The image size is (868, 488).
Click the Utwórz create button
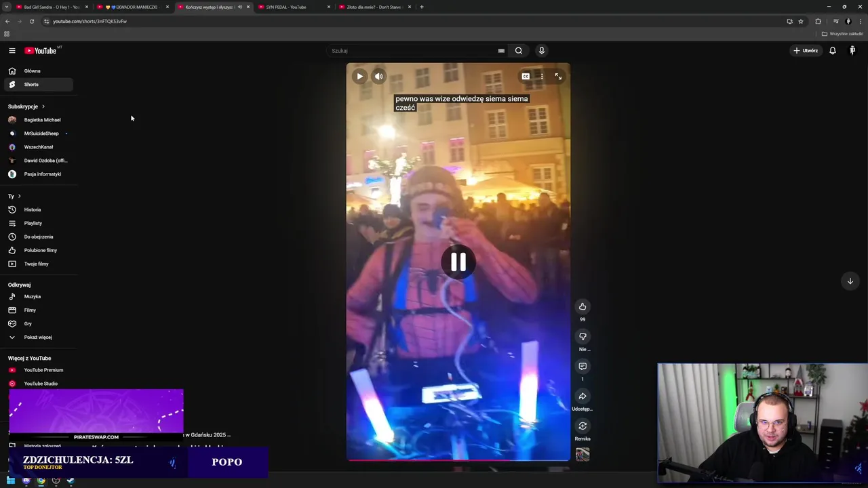point(806,51)
